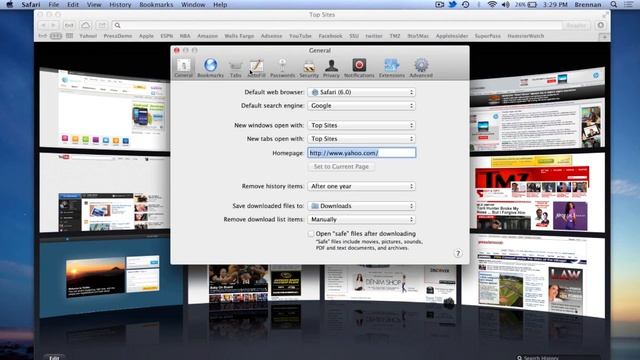Click the Homepage URL field
640x360 pixels.
tap(362, 153)
